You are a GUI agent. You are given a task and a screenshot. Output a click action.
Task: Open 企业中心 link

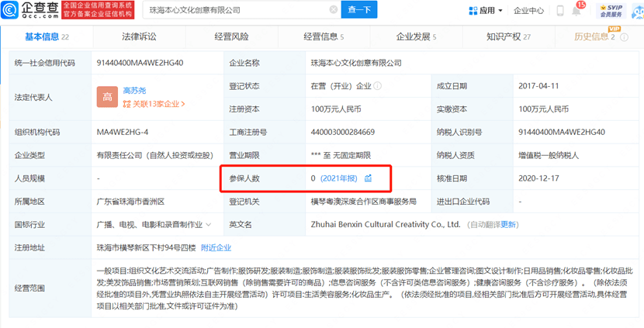pos(528,11)
